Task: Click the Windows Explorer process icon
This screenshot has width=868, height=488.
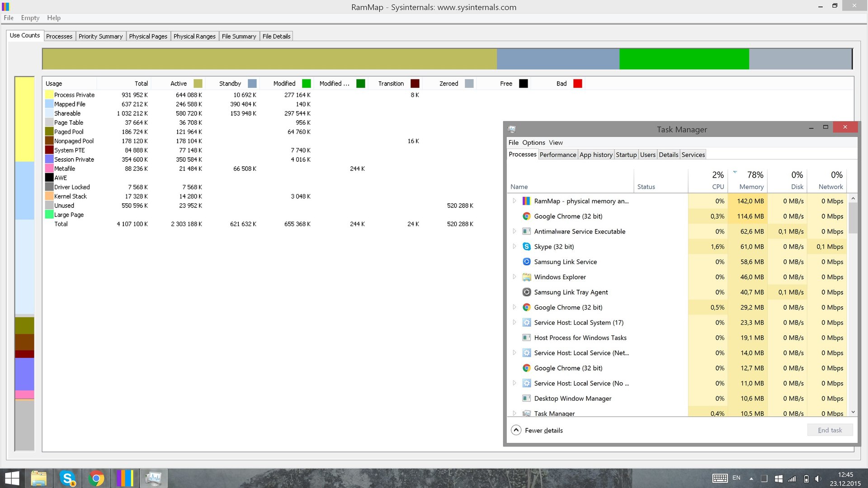Action: [x=526, y=277]
